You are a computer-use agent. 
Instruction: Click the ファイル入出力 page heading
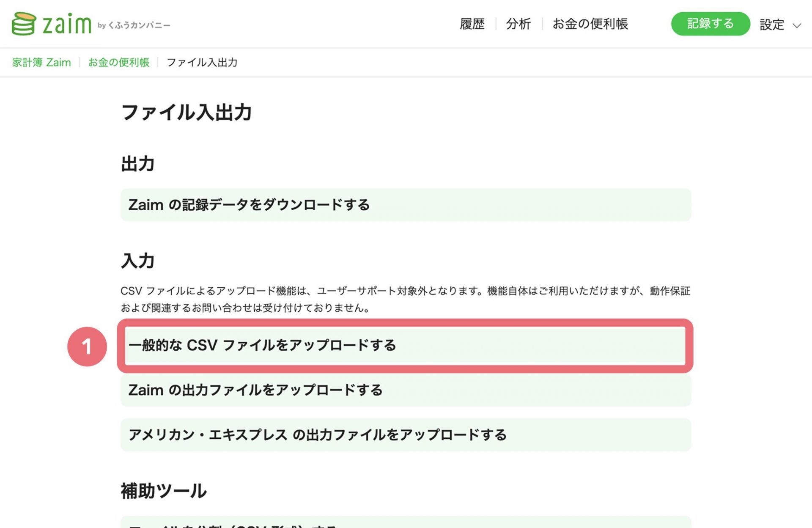187,113
